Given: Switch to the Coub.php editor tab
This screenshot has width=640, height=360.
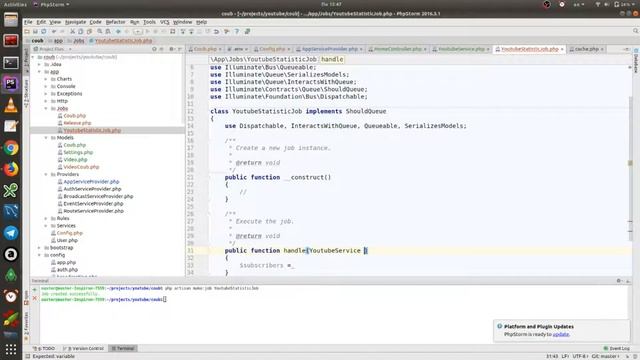Looking at the screenshot, I should (x=205, y=49).
